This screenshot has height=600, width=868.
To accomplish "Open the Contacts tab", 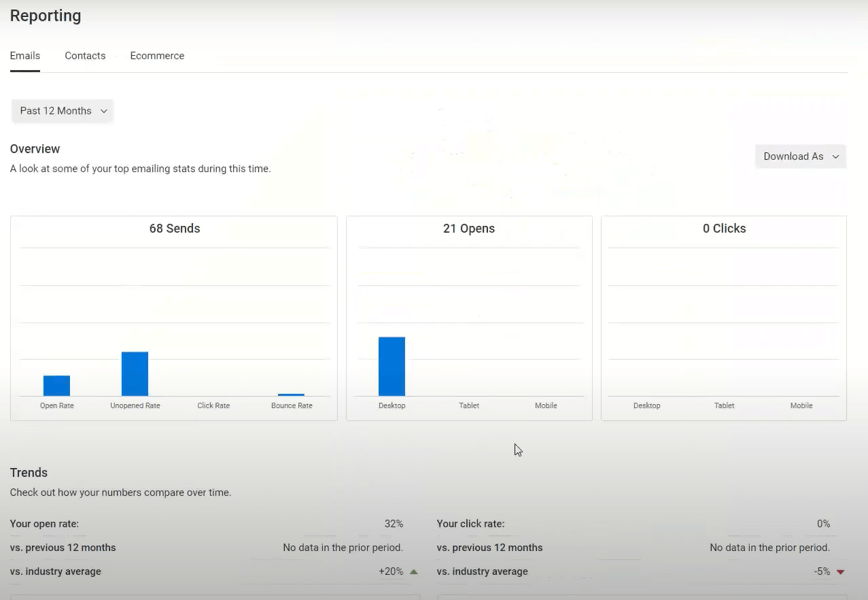I will point(85,56).
